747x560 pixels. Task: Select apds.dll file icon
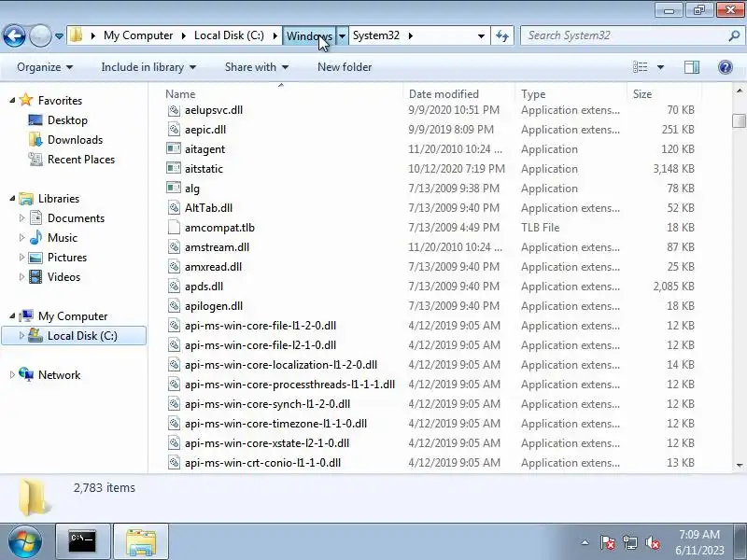click(174, 286)
